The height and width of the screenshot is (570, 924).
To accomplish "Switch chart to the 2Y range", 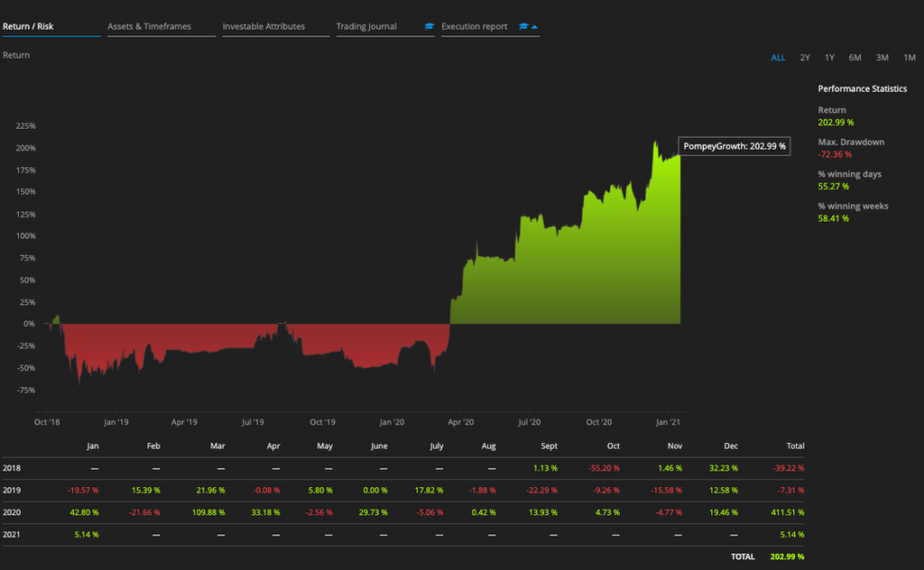I will click(804, 57).
